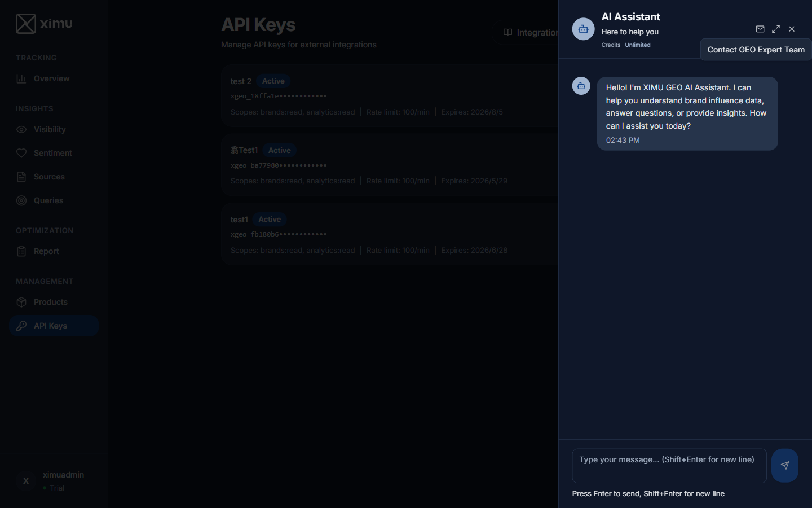The height and width of the screenshot is (508, 812).
Task: Open Products via the box icon
Action: [21, 302]
